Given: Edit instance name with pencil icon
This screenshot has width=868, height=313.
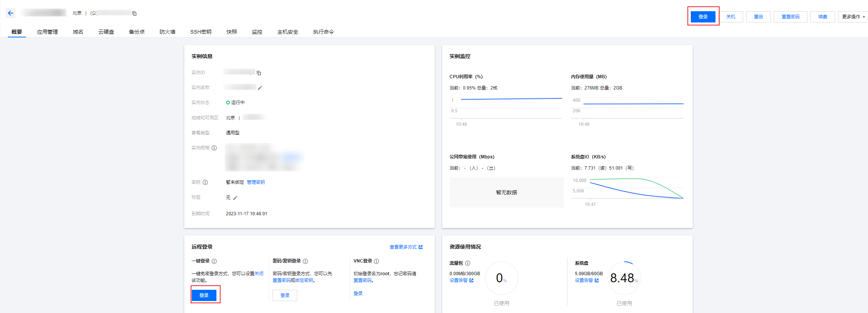Looking at the screenshot, I should pyautogui.click(x=260, y=88).
